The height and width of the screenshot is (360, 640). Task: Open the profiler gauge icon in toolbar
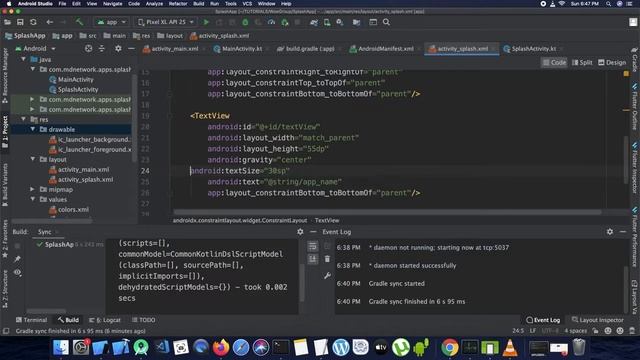pyautogui.click(x=271, y=22)
